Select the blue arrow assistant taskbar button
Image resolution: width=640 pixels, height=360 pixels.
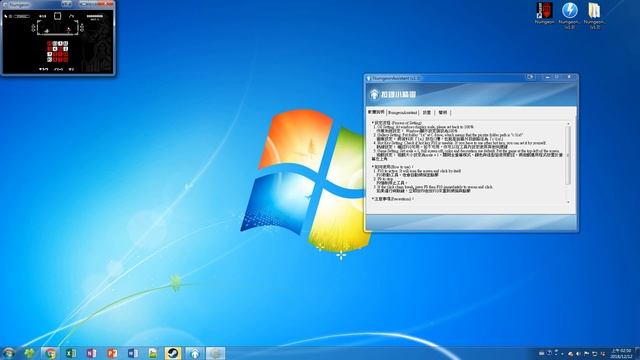pos(195,353)
